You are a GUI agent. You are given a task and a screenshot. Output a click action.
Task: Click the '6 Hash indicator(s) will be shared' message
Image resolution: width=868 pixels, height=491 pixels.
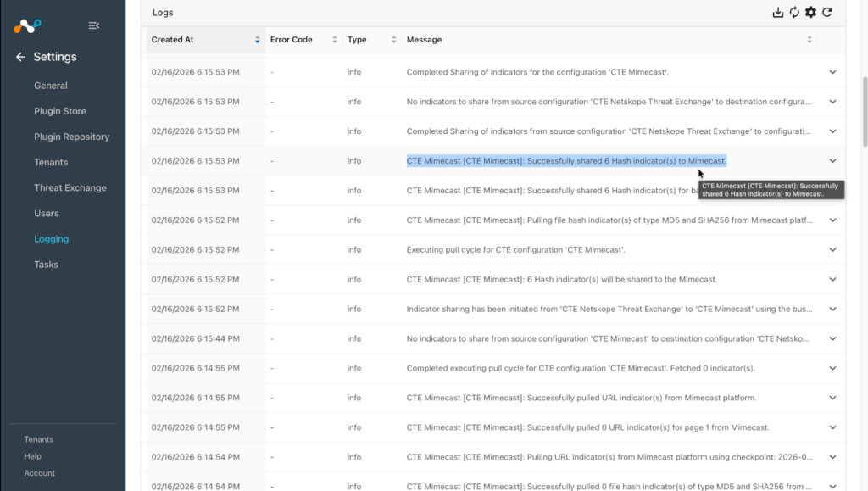pyautogui.click(x=562, y=280)
